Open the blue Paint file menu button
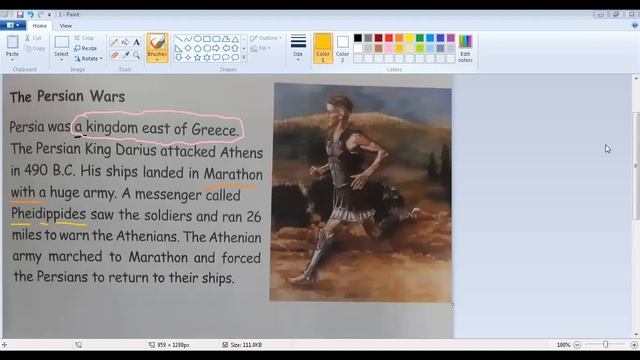Image resolution: width=640 pixels, height=360 pixels. click(13, 25)
